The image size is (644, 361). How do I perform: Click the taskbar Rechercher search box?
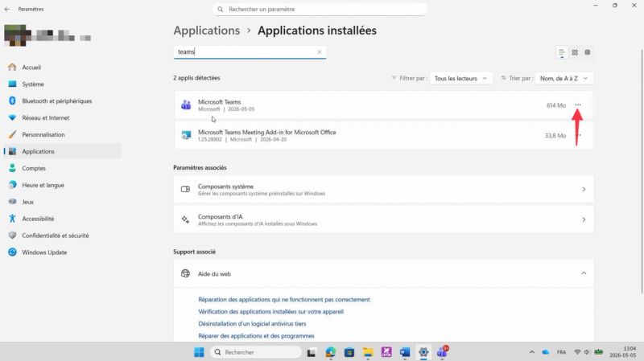[255, 352]
